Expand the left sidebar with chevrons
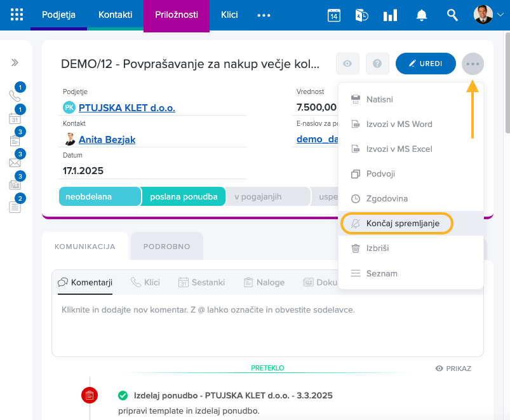 pos(15,63)
